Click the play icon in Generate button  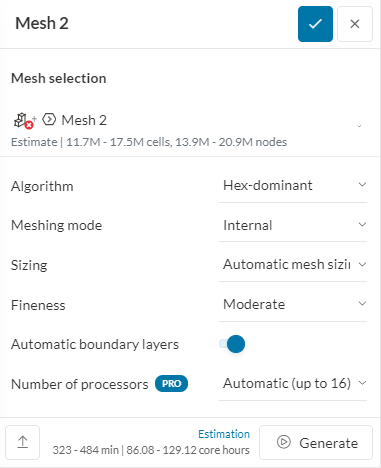point(284,442)
